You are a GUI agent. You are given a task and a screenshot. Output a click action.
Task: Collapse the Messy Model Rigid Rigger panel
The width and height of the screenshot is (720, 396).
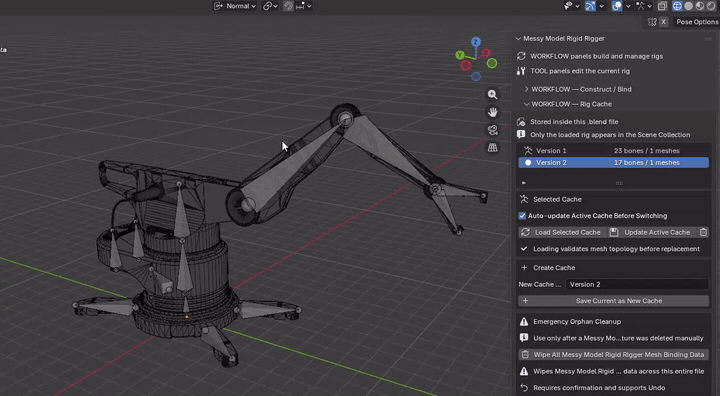click(518, 39)
